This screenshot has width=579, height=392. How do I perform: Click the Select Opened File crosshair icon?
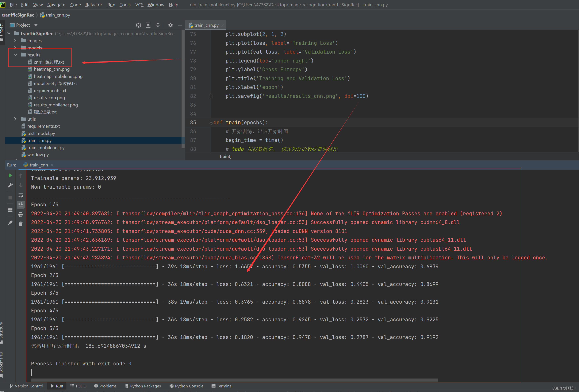pyautogui.click(x=139, y=25)
